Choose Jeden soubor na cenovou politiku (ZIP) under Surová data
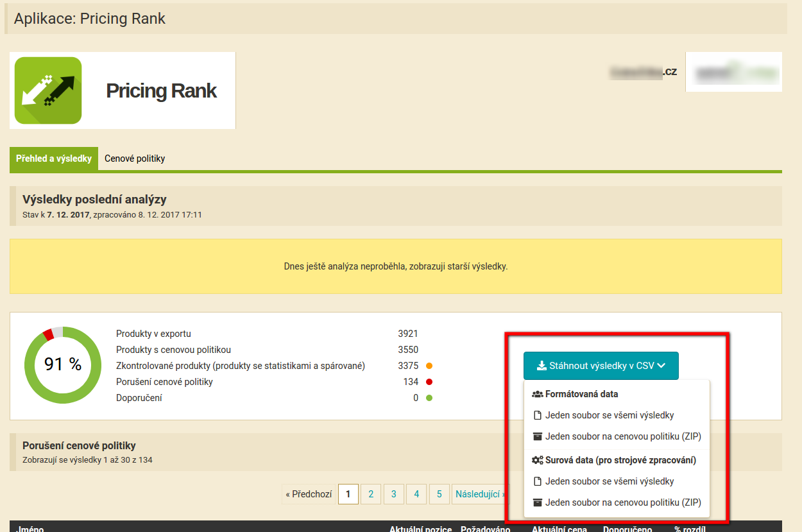The height and width of the screenshot is (532, 802). pyautogui.click(x=617, y=502)
